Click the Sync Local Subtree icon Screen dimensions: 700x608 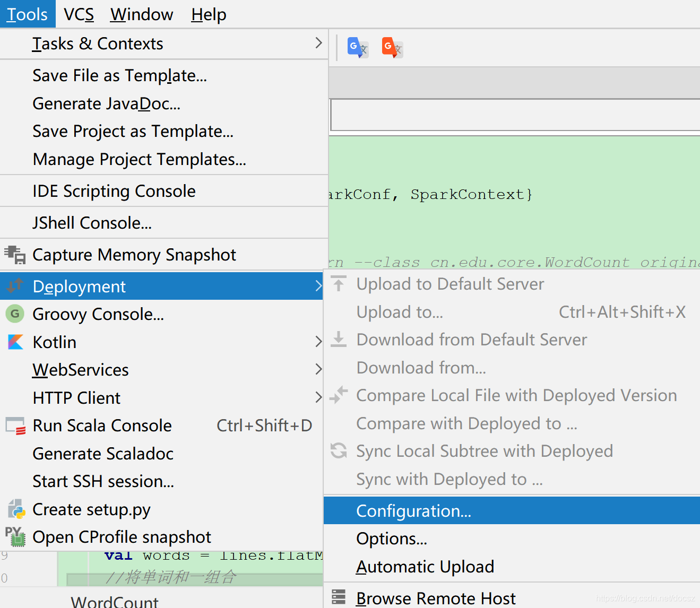(339, 450)
